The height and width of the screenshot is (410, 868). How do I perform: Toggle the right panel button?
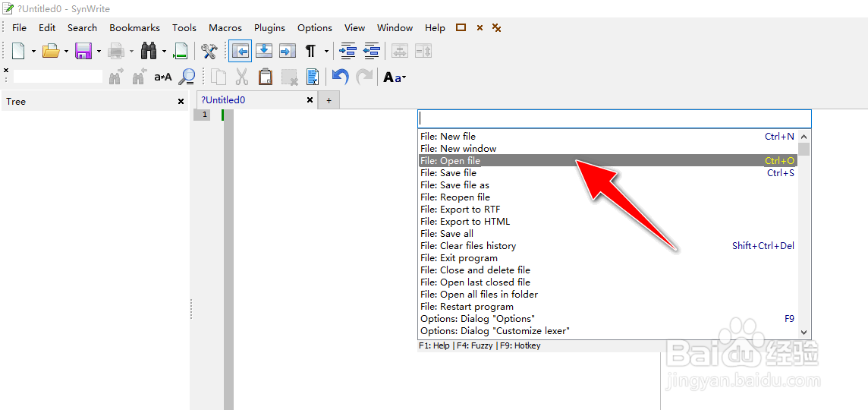pos(288,51)
